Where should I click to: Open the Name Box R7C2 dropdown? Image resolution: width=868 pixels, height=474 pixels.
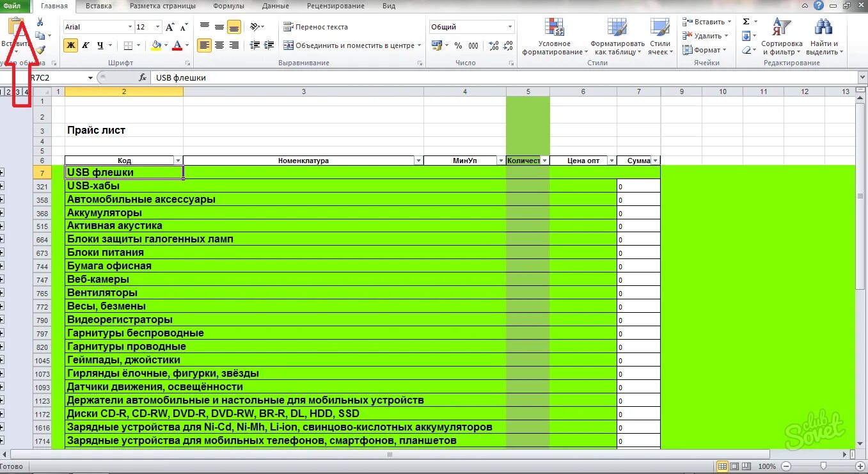tap(91, 77)
